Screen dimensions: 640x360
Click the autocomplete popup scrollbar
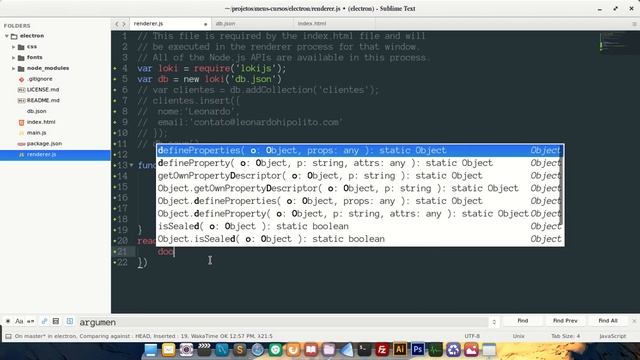click(562, 184)
